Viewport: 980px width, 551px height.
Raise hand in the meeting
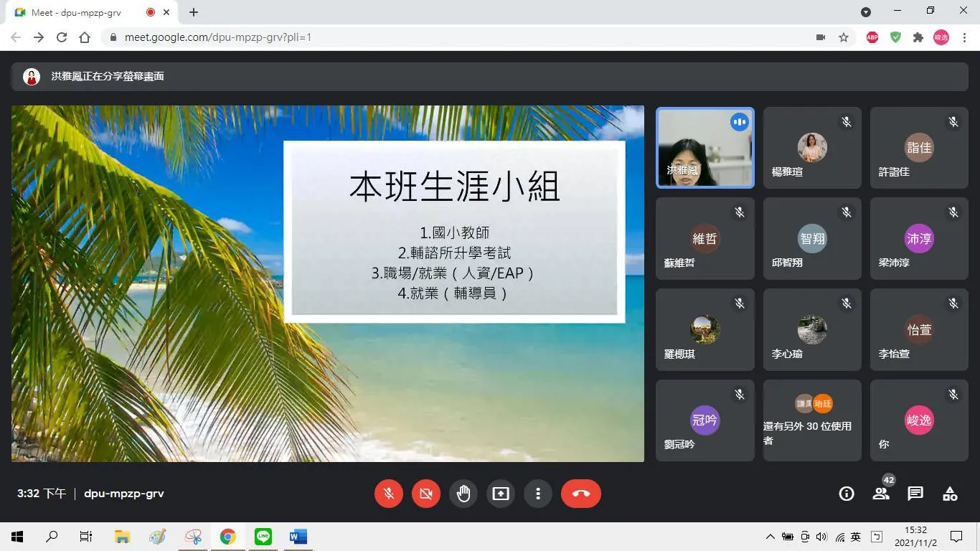(x=463, y=494)
